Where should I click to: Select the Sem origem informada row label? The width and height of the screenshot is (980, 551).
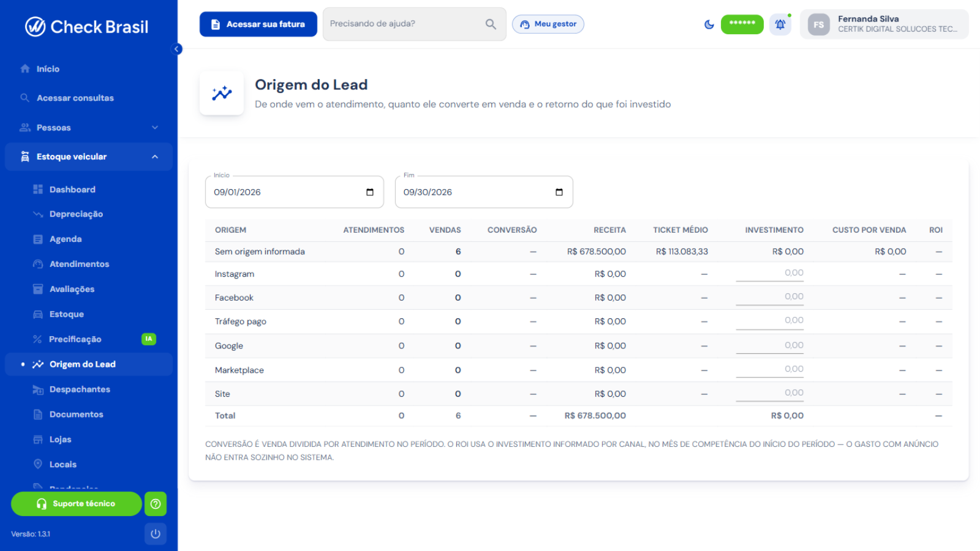coord(260,252)
